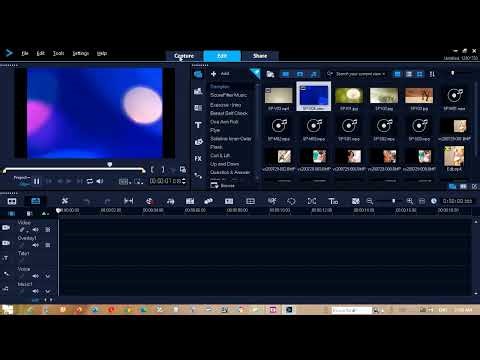Mute the Music1 track

pos(35,291)
